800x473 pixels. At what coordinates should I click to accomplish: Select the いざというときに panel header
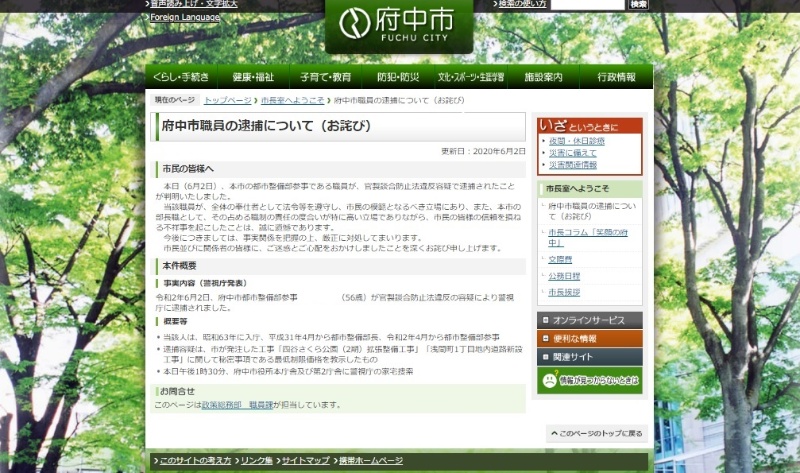coord(590,126)
